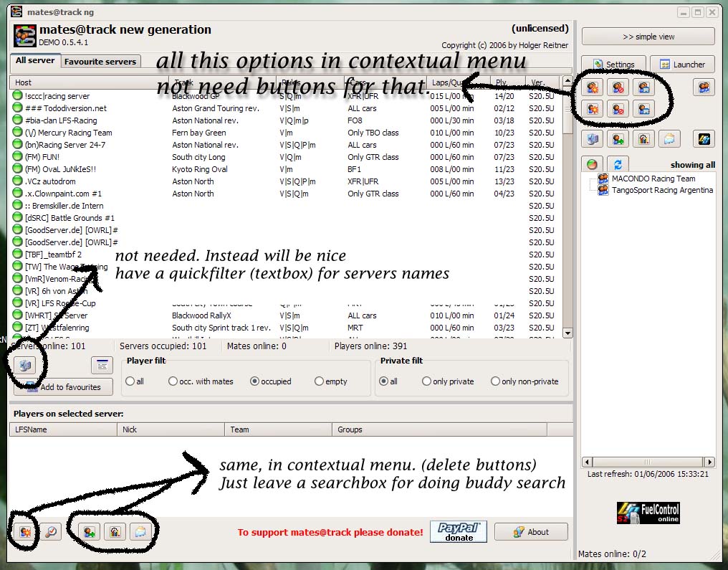This screenshot has height=570, width=728.
Task: Click the delete mate icon under Settings
Action: [618, 109]
